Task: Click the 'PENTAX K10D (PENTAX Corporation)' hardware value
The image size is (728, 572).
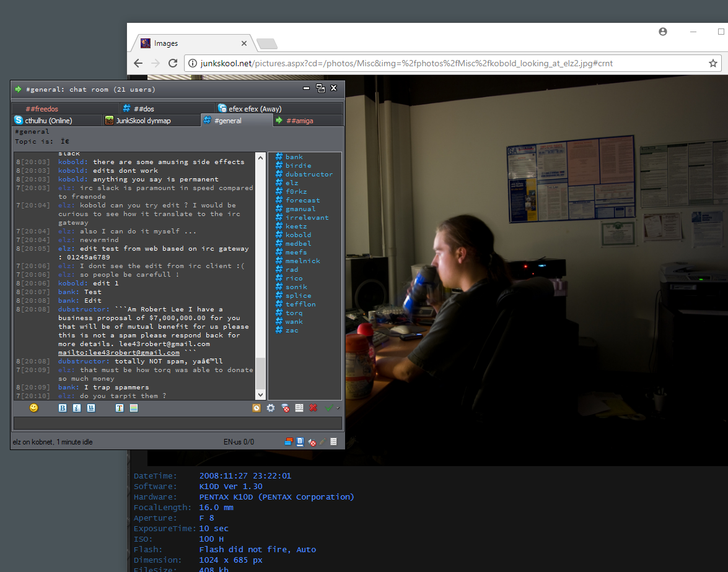Action: (x=277, y=497)
